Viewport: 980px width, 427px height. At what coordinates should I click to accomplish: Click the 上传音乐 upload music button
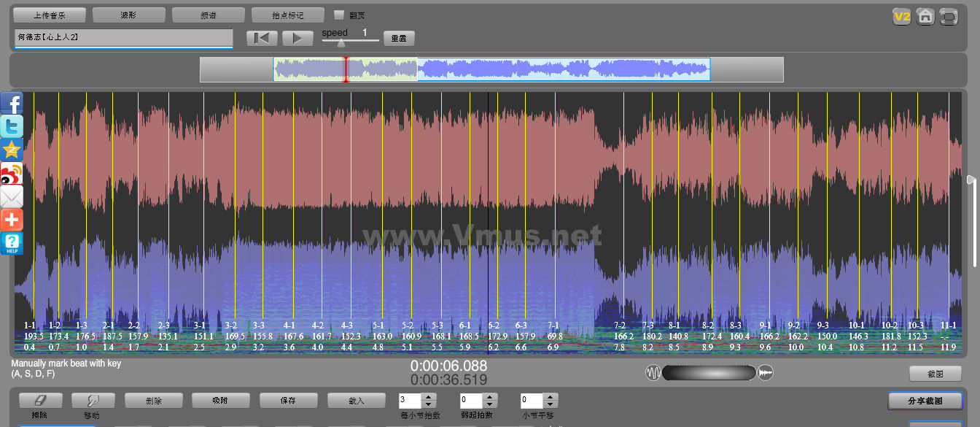(x=50, y=15)
